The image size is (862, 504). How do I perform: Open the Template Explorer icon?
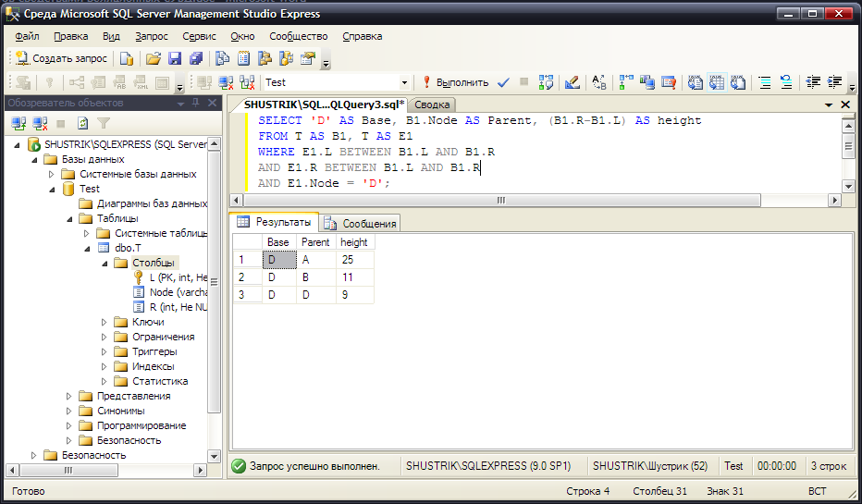coord(287,58)
